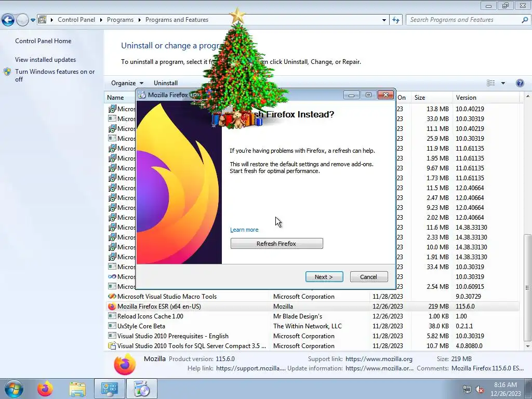Image resolution: width=532 pixels, height=399 pixels.
Task: Click the muted volume tray icon
Action: pyautogui.click(x=480, y=390)
